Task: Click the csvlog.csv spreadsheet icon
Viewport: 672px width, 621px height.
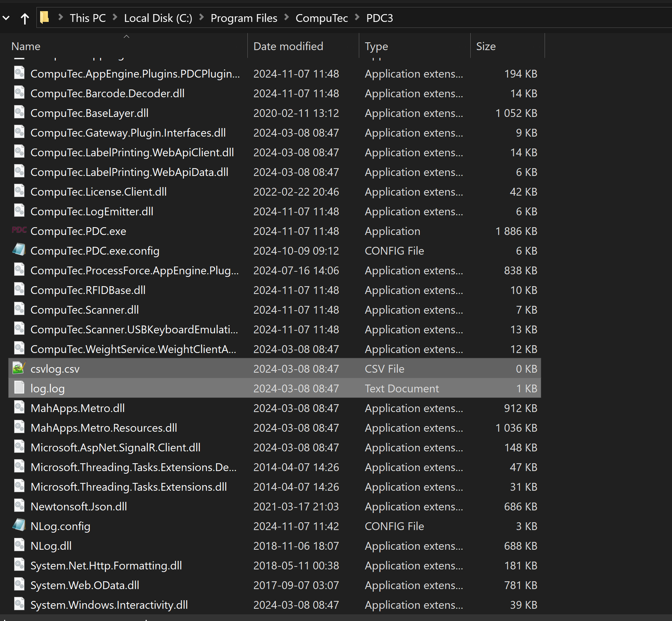Action: (x=19, y=368)
